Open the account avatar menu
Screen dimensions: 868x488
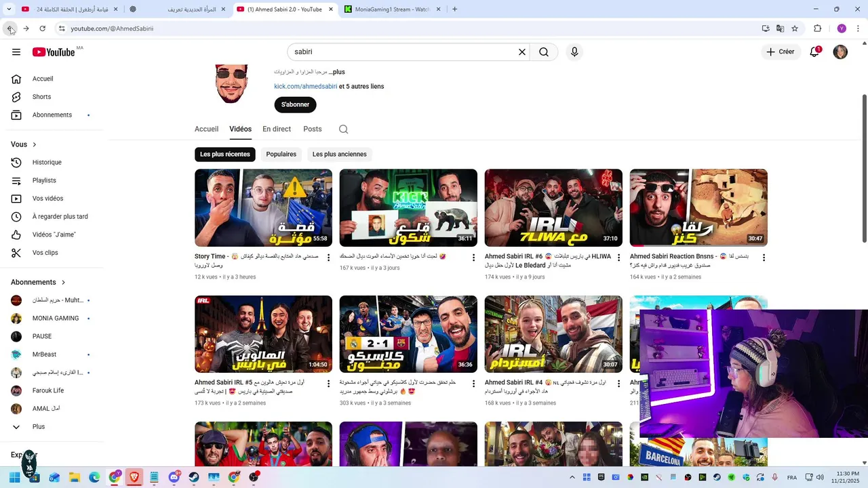tap(840, 52)
